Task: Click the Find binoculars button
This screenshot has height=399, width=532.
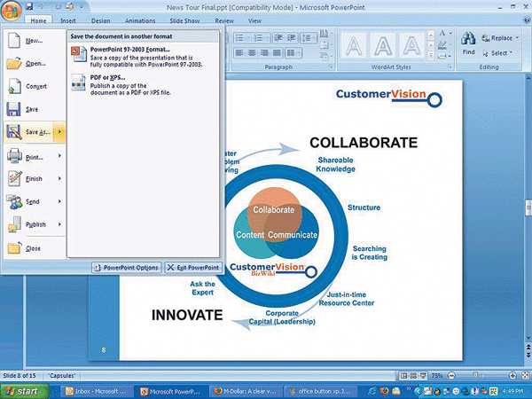Action: (x=468, y=43)
